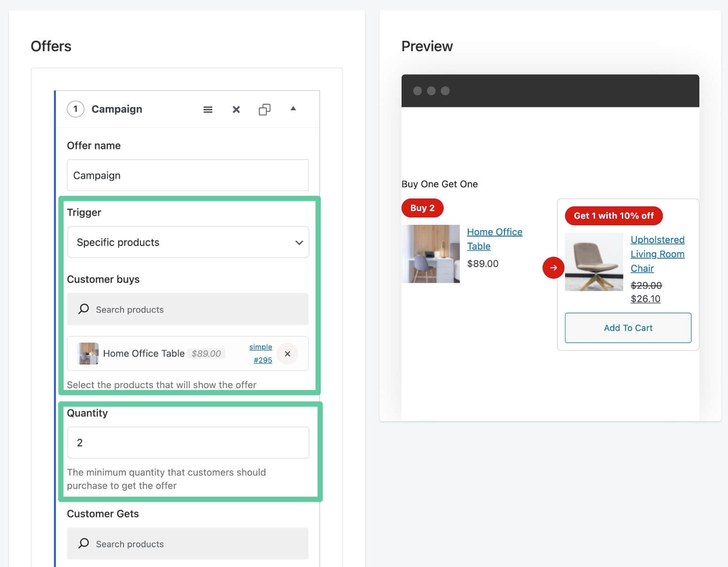Open product link #295
728x567 pixels.
click(x=263, y=360)
